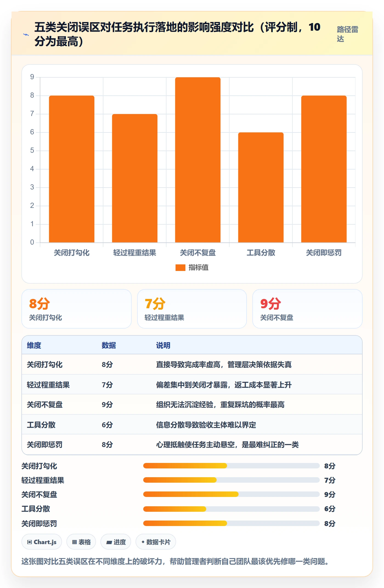
Task: Click the 关闭不复盘 progress bar
Action: 231,494
